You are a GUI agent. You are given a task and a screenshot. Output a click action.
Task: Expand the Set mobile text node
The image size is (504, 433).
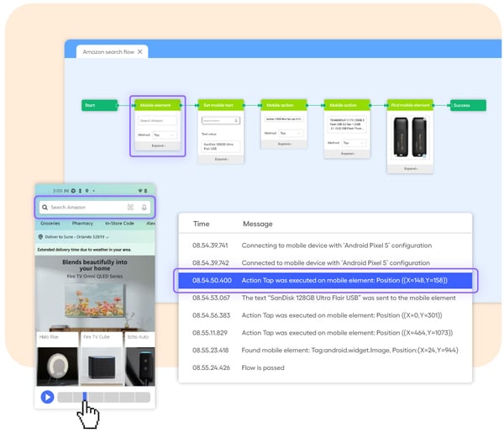point(221,159)
